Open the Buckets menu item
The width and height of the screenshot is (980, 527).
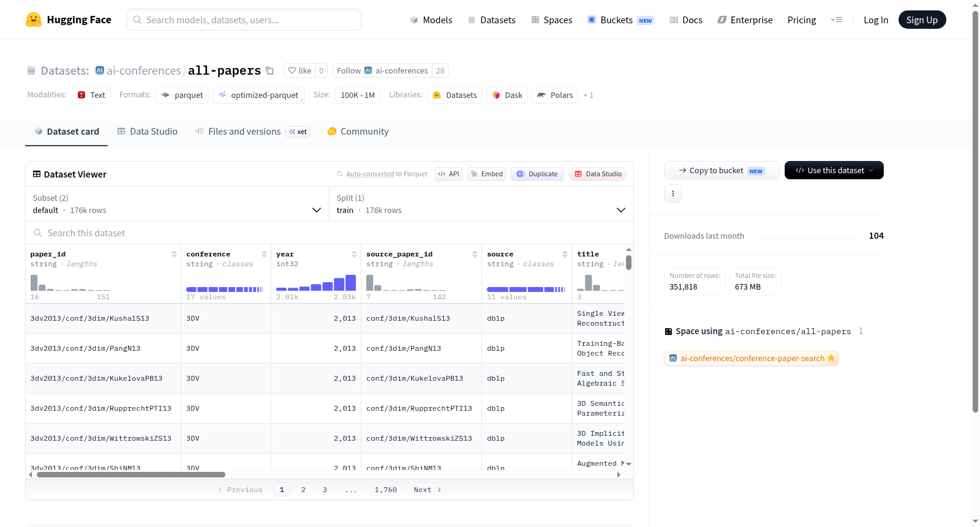pos(620,20)
